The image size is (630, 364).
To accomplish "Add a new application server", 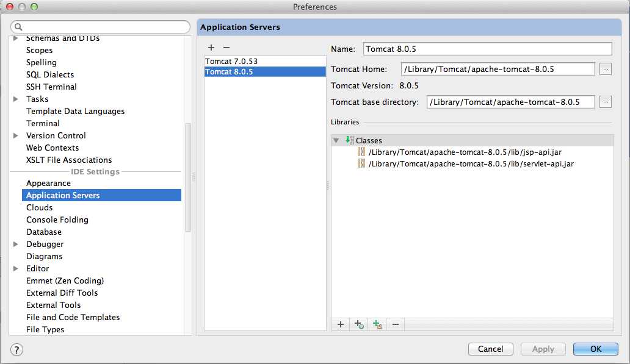I will [211, 48].
